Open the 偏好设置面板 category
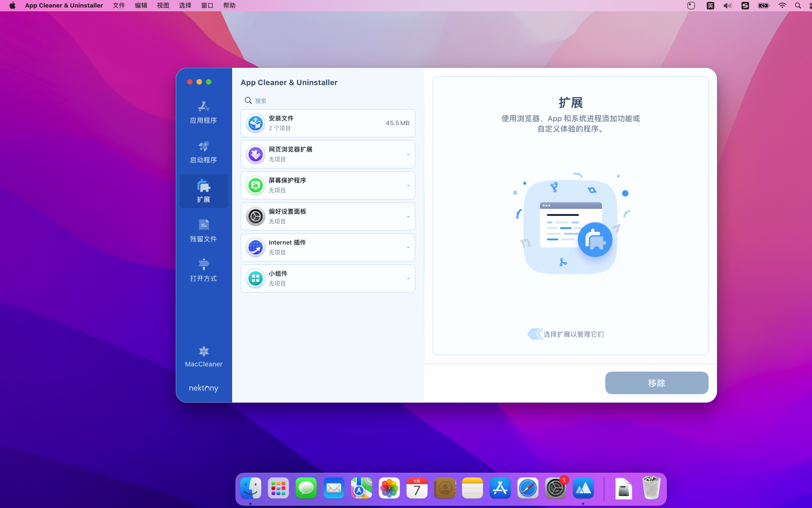This screenshot has height=508, width=812. (x=328, y=216)
